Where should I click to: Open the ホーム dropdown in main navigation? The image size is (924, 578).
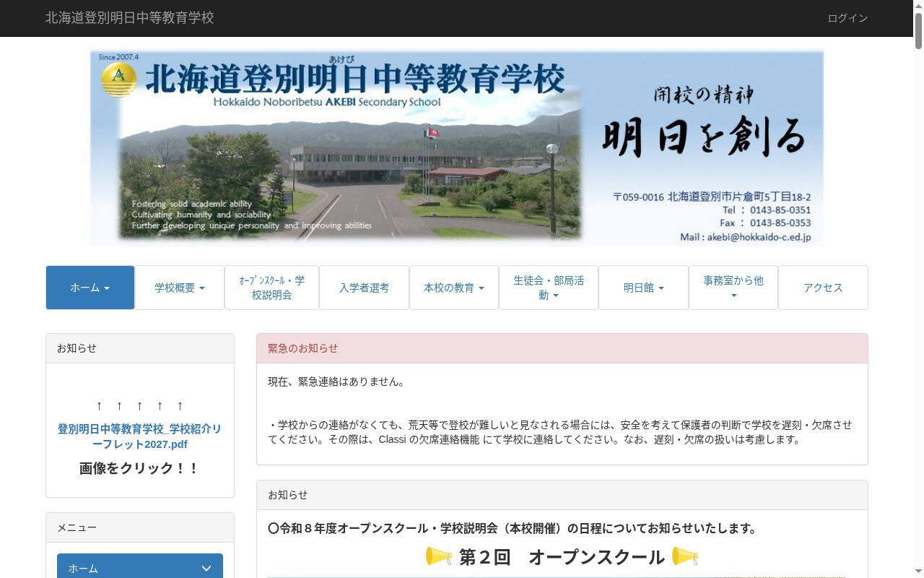[90, 288]
